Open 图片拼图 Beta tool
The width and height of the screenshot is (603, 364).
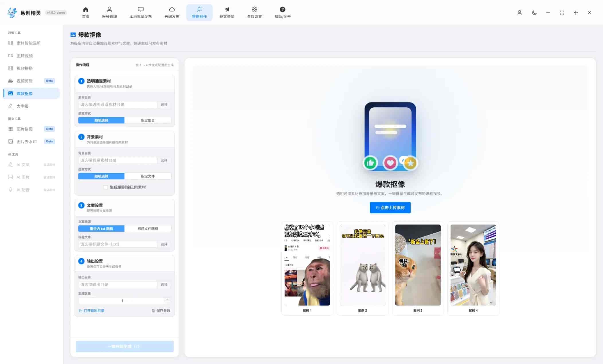(32, 129)
